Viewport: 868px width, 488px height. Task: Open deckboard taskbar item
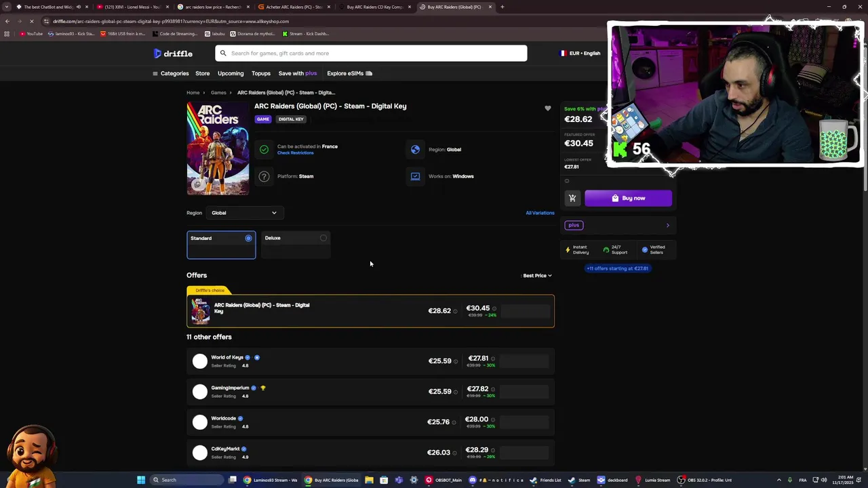coord(612,480)
